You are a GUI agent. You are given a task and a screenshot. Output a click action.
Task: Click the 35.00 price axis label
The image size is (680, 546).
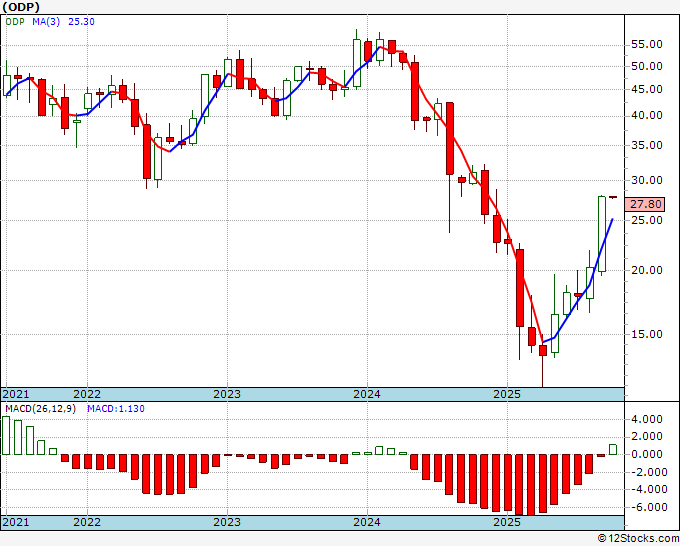click(646, 146)
